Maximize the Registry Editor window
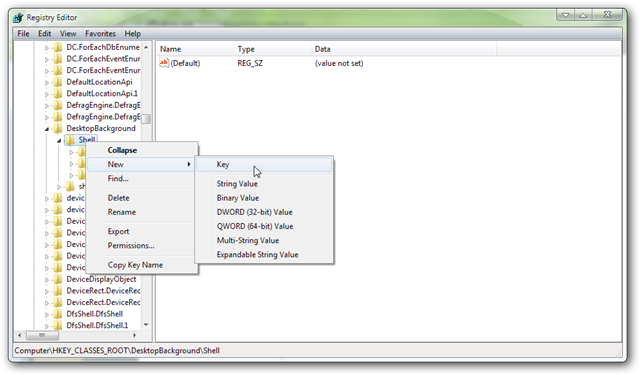This screenshot has height=375, width=640. [x=583, y=15]
